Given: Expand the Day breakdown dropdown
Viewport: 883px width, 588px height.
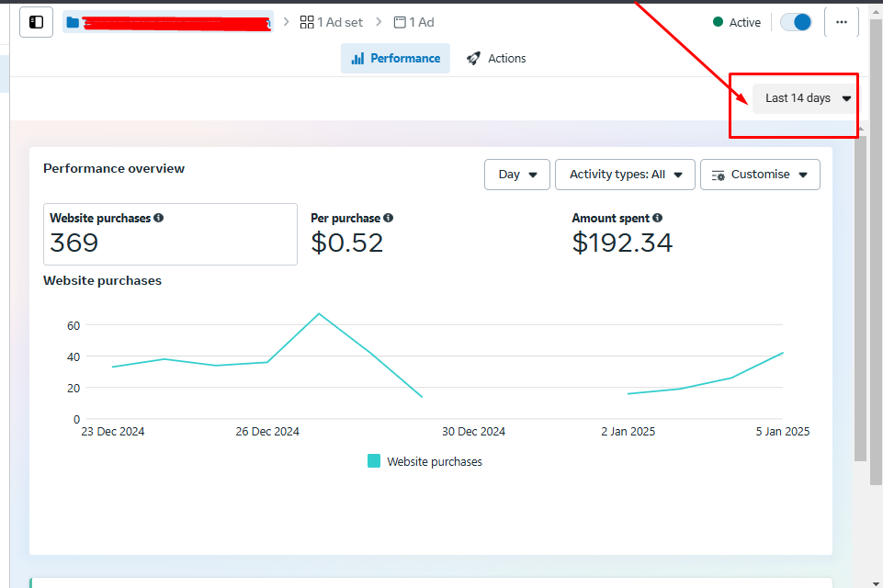Looking at the screenshot, I should pos(516,175).
